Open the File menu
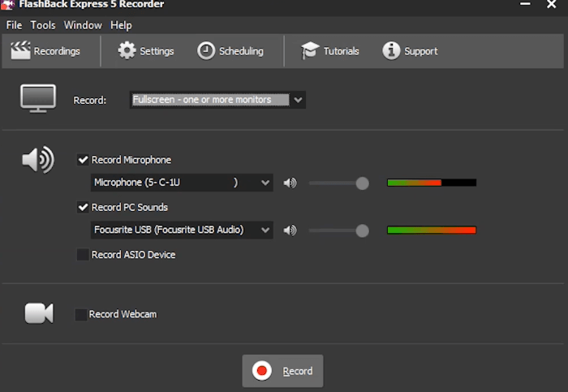 click(x=14, y=25)
